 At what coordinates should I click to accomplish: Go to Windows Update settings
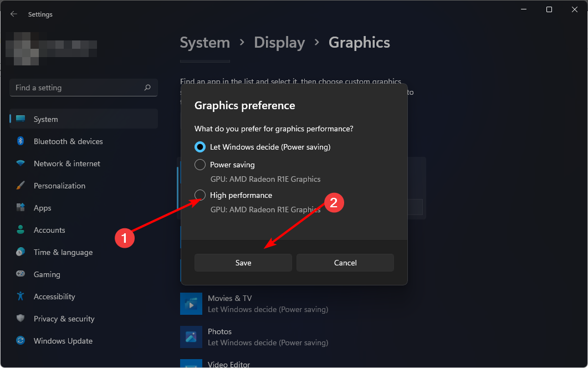pyautogui.click(x=83, y=341)
